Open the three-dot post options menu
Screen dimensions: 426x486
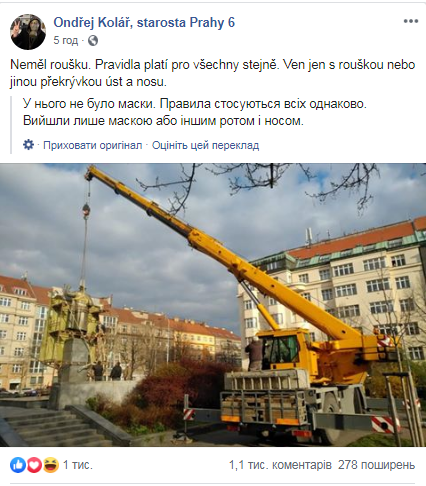[x=410, y=21]
